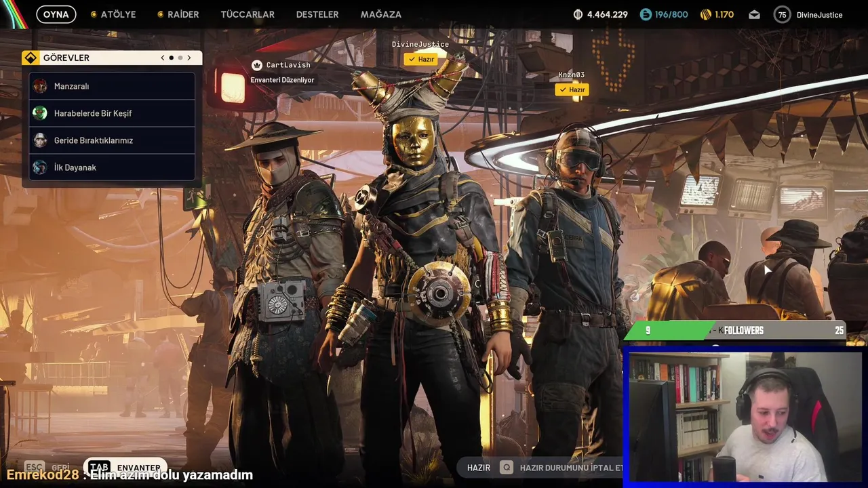Click the level 75 badge circle
868x488 pixels.
point(782,14)
